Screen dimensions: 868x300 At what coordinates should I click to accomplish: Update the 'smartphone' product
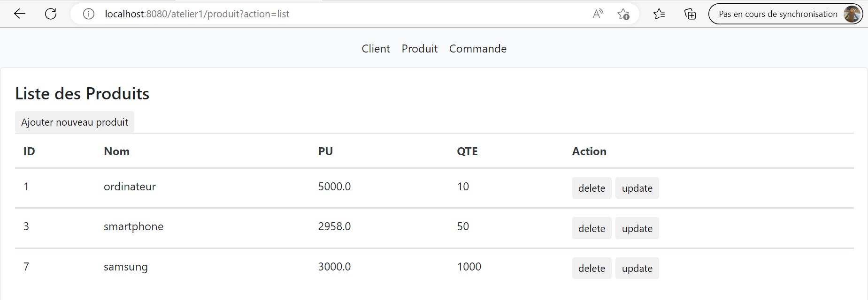click(637, 228)
